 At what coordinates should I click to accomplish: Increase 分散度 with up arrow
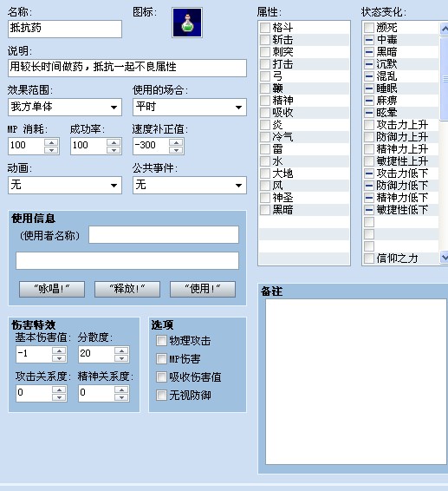(121, 350)
